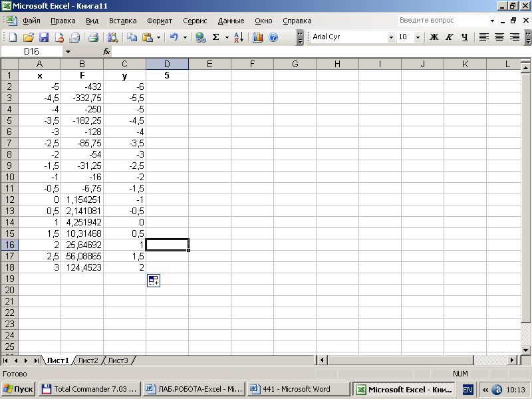Align cell text to the right
This screenshot has width=532, height=399.
click(x=514, y=37)
